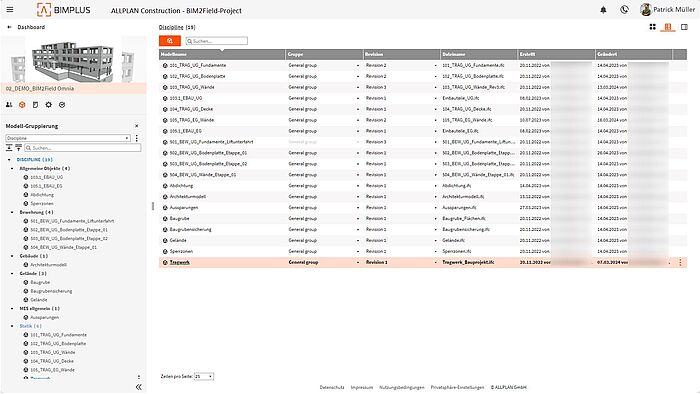
Task: Select the orange models cube icon
Action: coord(22,105)
